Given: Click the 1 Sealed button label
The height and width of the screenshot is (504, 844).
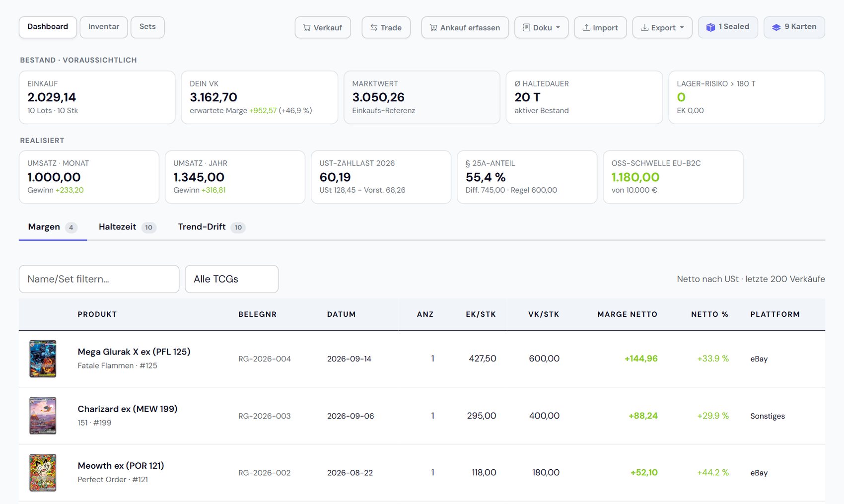Looking at the screenshot, I should click(734, 27).
